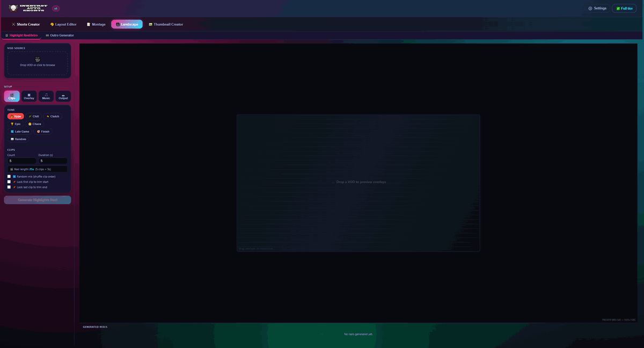Check Lock last clip to trim end
644x348 pixels.
pos(9,187)
